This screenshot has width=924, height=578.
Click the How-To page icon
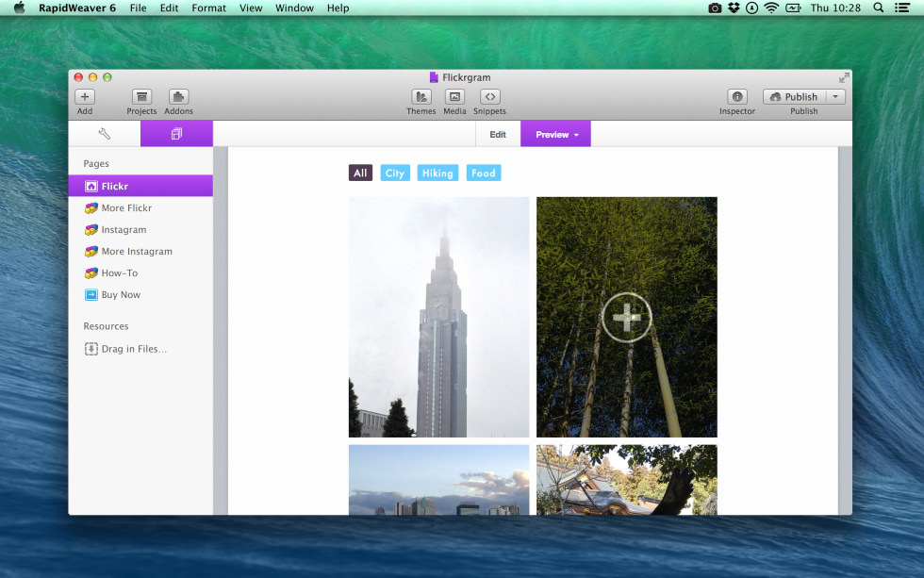(x=91, y=273)
